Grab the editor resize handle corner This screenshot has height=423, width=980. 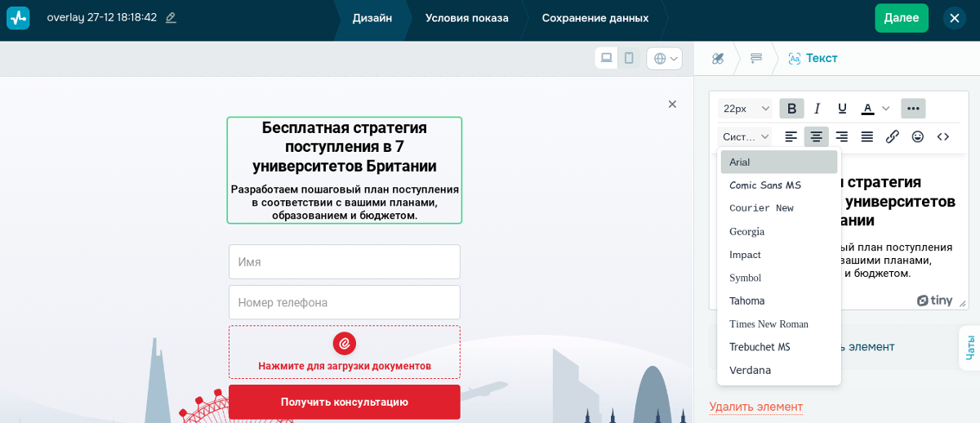[962, 303]
